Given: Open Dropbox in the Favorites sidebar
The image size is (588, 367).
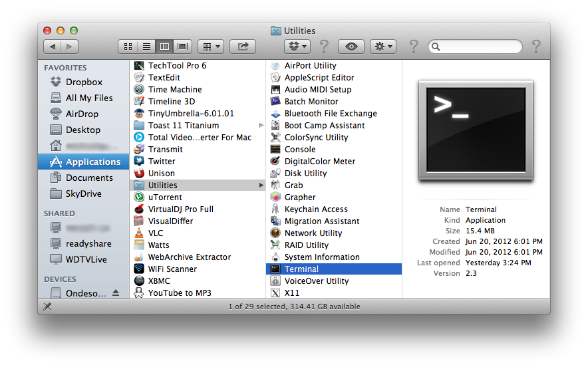Looking at the screenshot, I should pyautogui.click(x=84, y=82).
